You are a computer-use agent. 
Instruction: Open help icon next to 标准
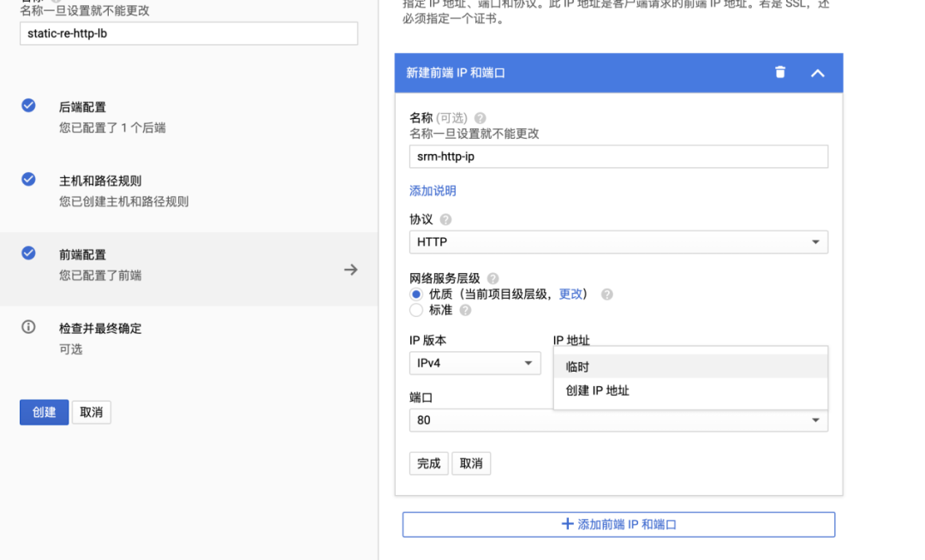(465, 310)
